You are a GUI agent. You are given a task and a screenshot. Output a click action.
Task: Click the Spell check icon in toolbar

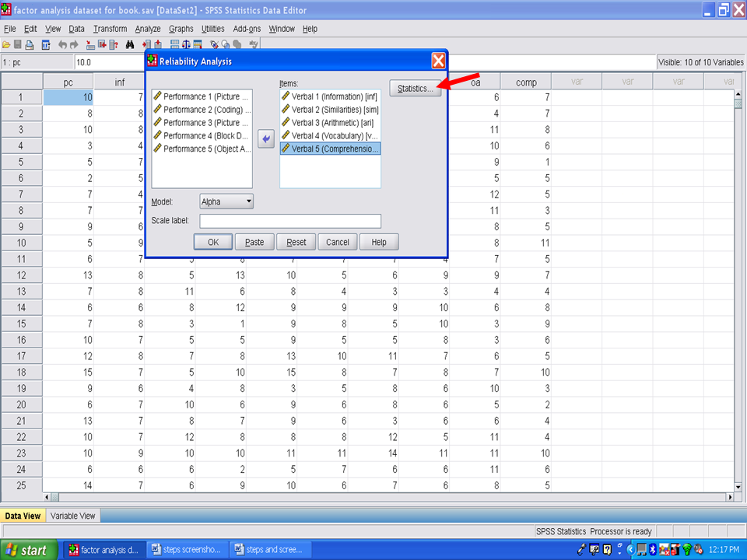coord(253,44)
